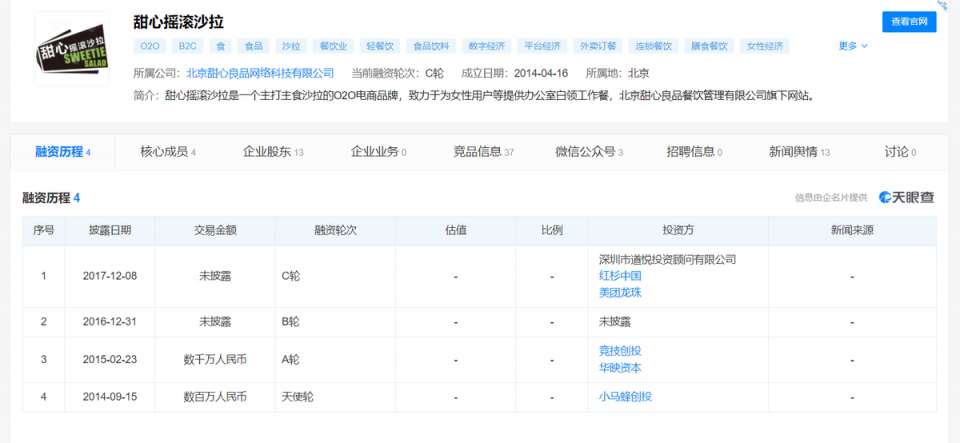
Task: Go to the 新闻舆情 tab
Action: pos(799,152)
